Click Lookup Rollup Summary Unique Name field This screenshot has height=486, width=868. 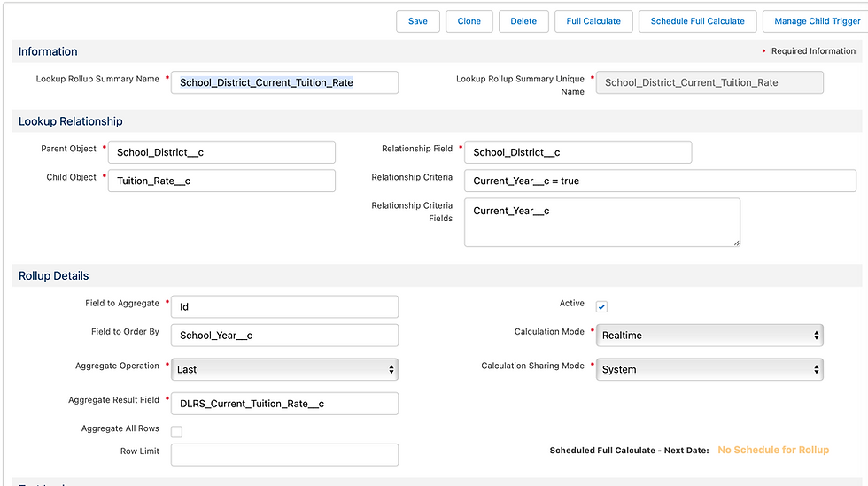tap(709, 82)
